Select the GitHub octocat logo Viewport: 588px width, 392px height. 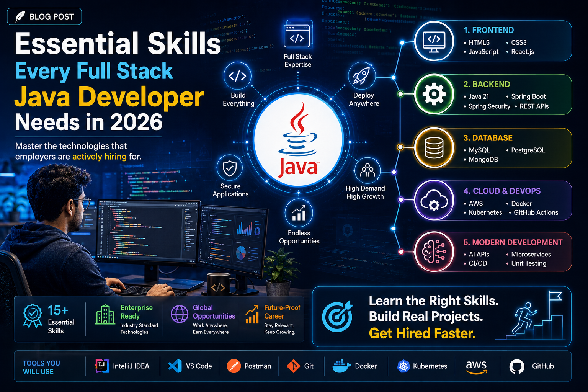(517, 366)
